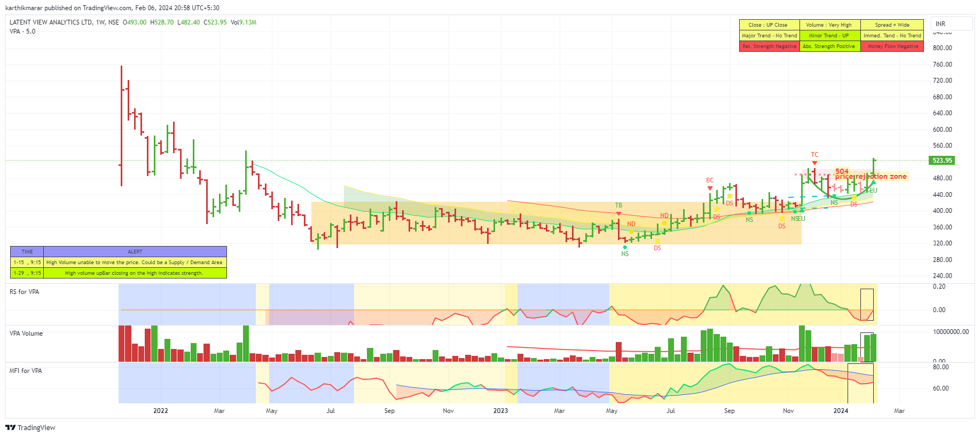Click the 'MFI for VPA' pane label
Image resolution: width=980 pixels, height=437 pixels.
[26, 371]
